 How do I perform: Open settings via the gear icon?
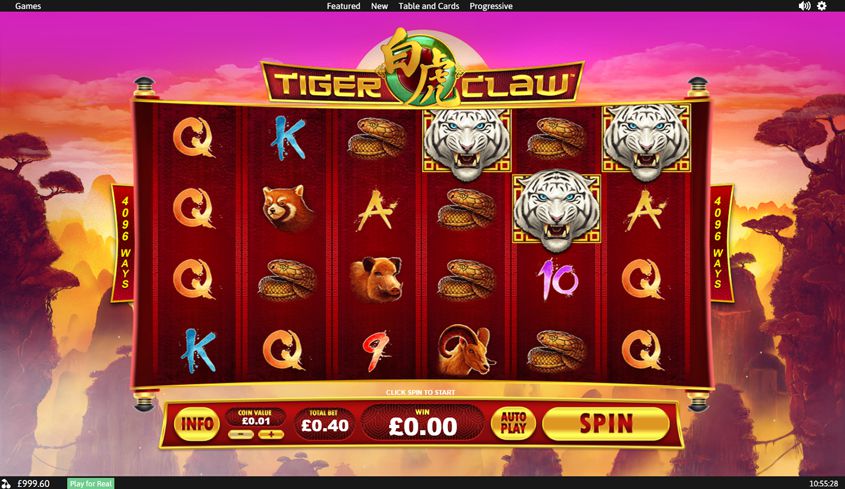[821, 6]
